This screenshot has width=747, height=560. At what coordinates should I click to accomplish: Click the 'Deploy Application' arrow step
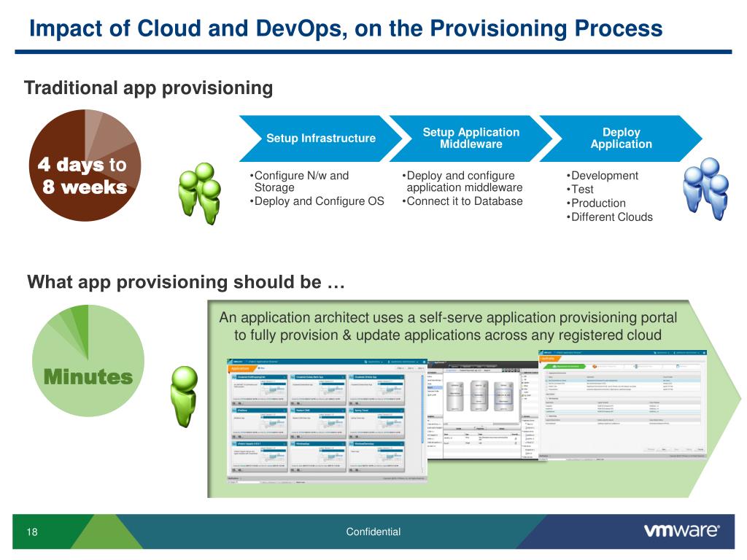tap(621, 138)
